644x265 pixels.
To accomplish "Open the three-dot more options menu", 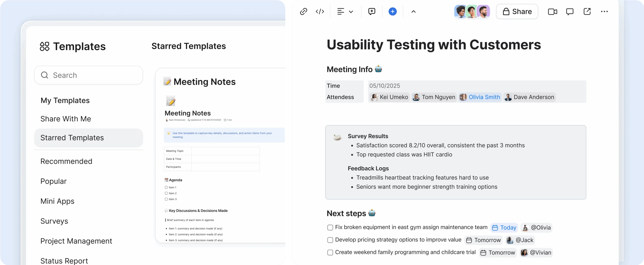I will 604,12.
